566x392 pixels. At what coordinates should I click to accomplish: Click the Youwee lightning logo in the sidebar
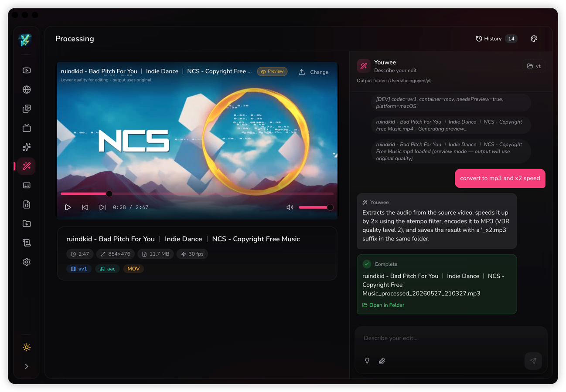(25, 40)
